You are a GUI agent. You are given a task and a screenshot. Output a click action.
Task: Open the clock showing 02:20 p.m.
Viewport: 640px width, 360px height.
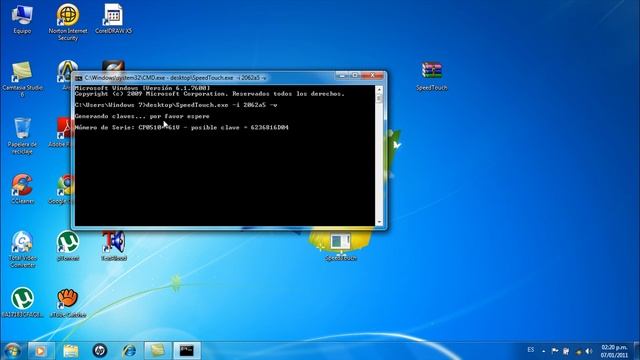[614, 351]
